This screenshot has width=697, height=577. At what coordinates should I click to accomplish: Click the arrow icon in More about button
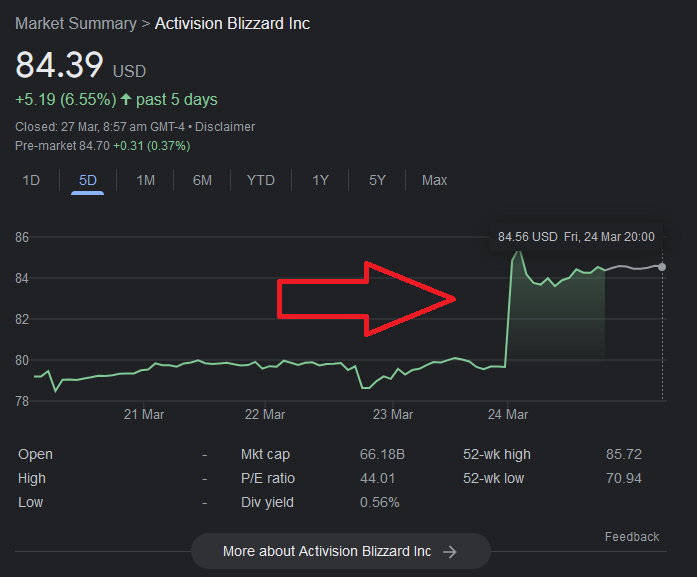pyautogui.click(x=450, y=552)
